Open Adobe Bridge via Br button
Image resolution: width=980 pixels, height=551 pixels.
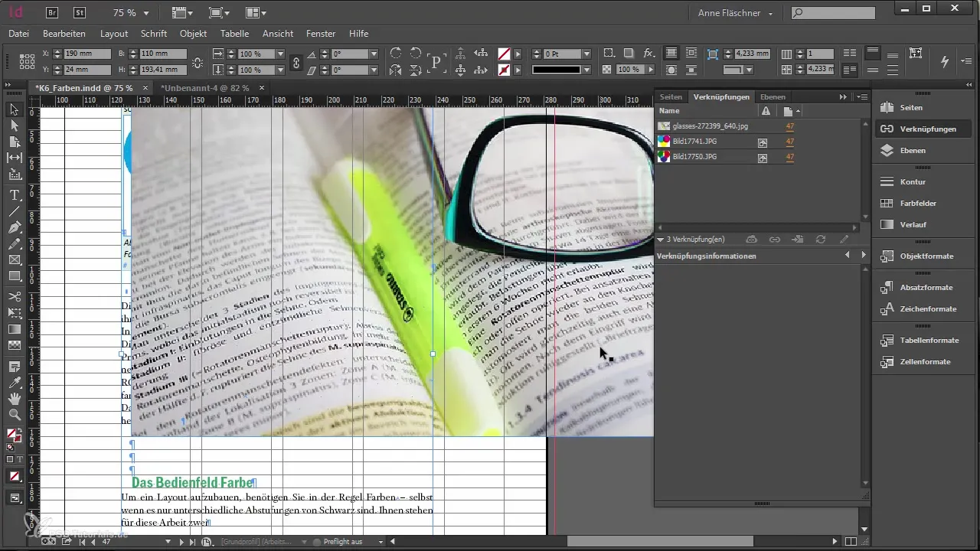click(x=52, y=12)
